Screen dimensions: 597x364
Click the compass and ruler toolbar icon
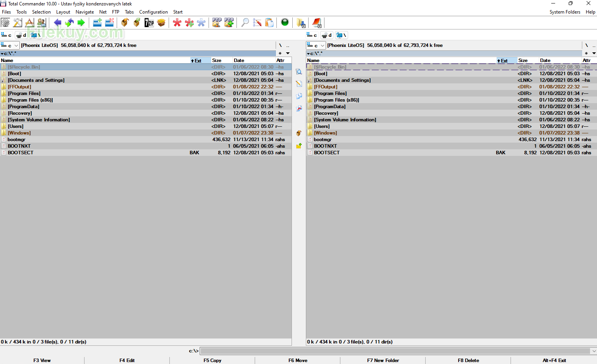point(29,22)
